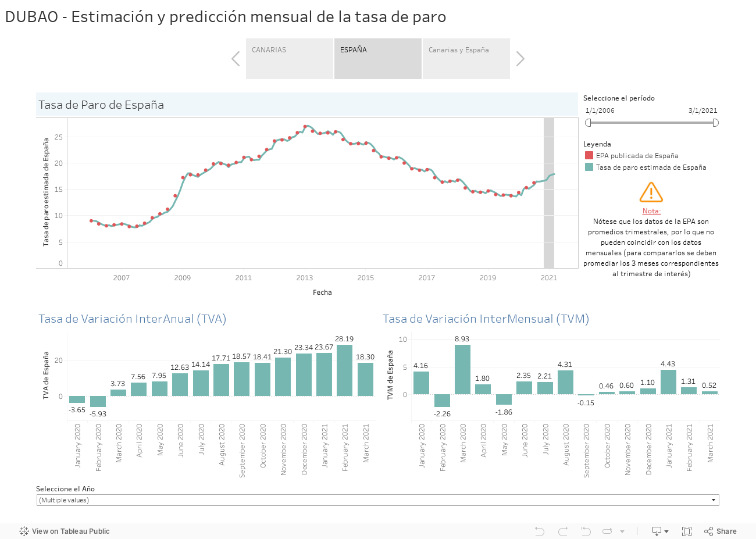Click the January 2021 TVM bar
The width and height of the screenshot is (756, 539).
668,382
